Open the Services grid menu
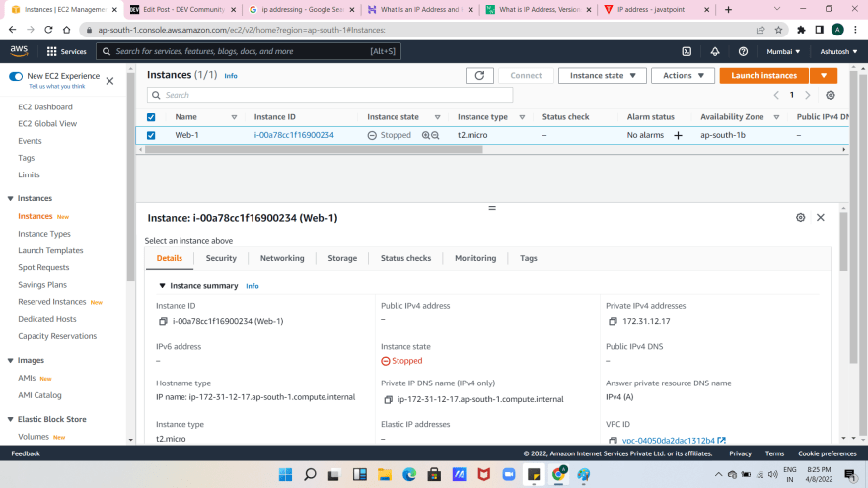868x488 pixels. (x=66, y=51)
